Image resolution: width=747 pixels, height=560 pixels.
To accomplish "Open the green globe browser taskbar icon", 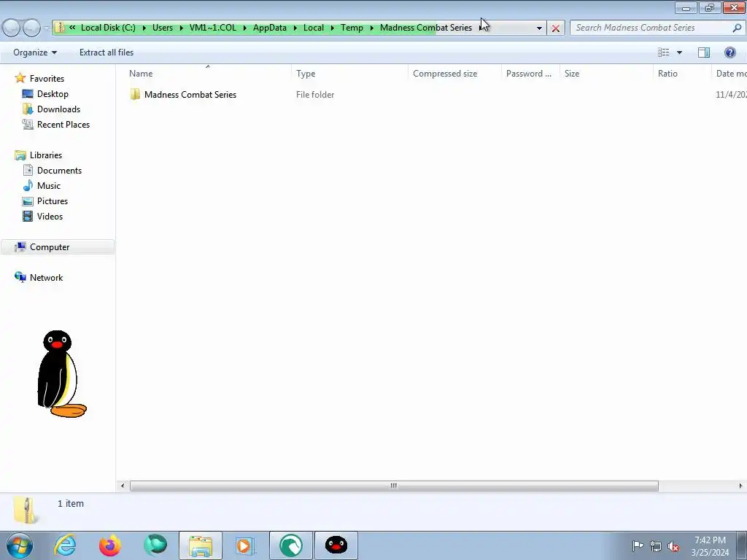I will point(155,545).
